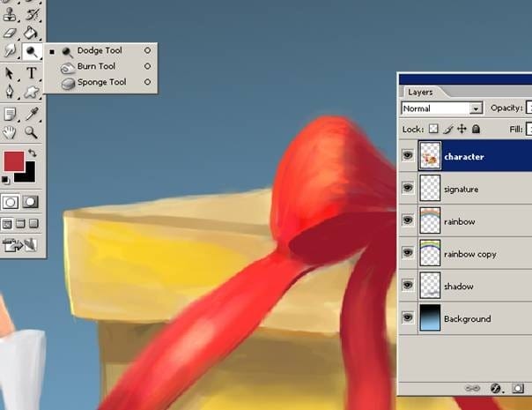Pick the Eyedropper tool
The height and width of the screenshot is (410, 532).
point(32,114)
